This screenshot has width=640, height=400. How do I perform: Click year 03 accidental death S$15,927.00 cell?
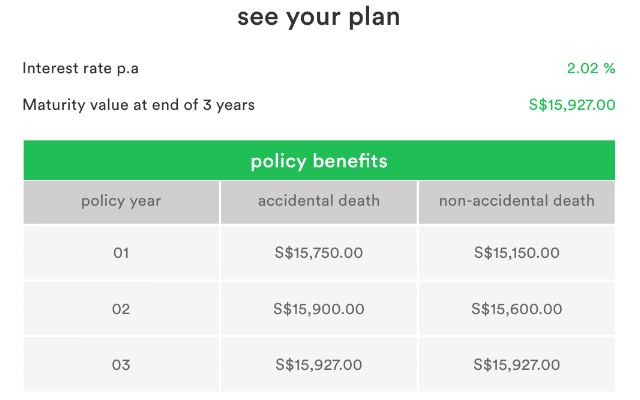click(x=319, y=364)
